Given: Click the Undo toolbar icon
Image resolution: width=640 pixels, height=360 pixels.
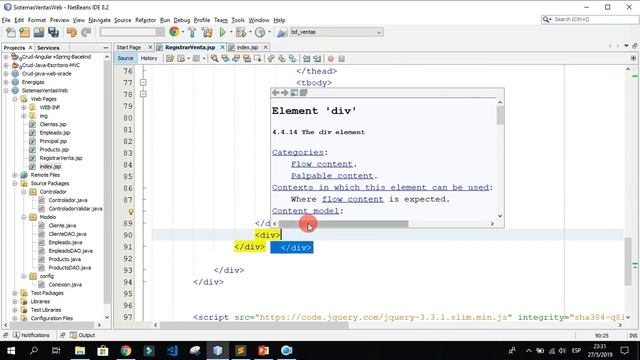Looking at the screenshot, I should click(72, 32).
